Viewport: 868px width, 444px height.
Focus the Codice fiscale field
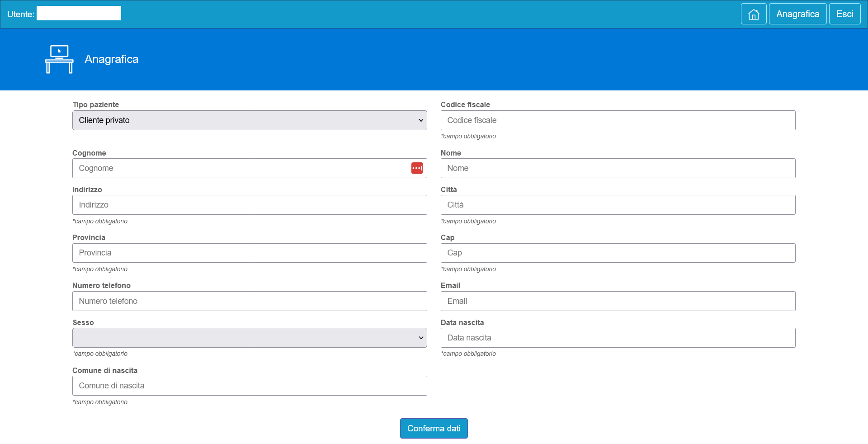tap(618, 120)
